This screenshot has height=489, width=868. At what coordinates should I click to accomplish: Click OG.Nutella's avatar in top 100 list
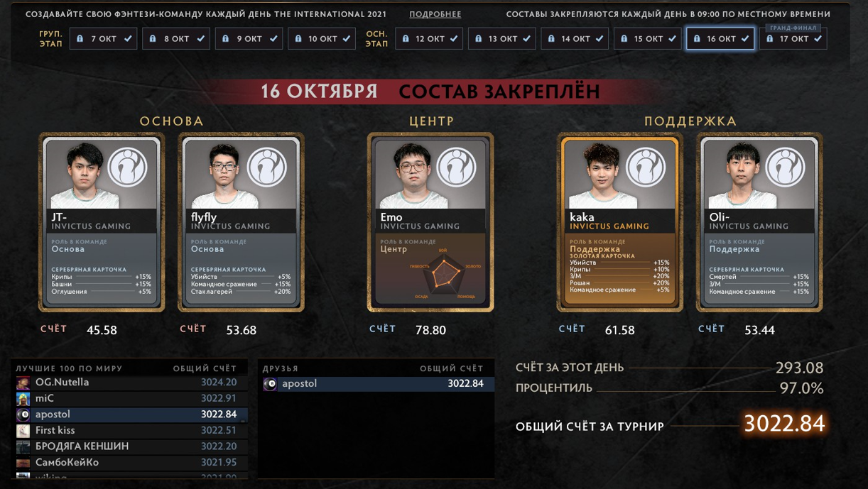(x=23, y=383)
